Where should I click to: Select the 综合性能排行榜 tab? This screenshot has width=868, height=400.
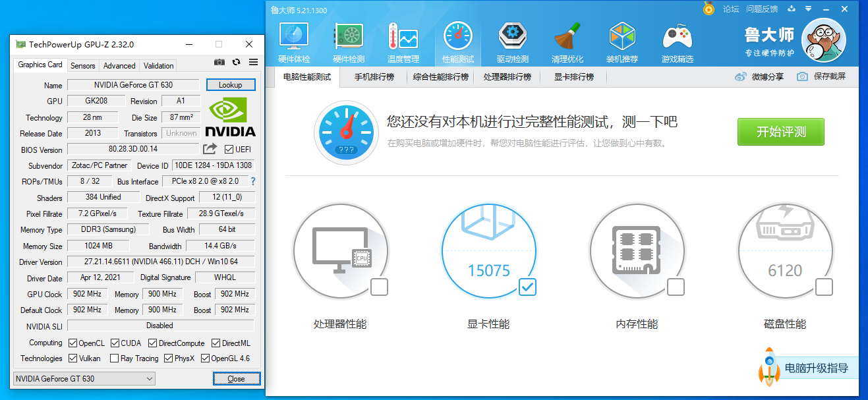(441, 77)
